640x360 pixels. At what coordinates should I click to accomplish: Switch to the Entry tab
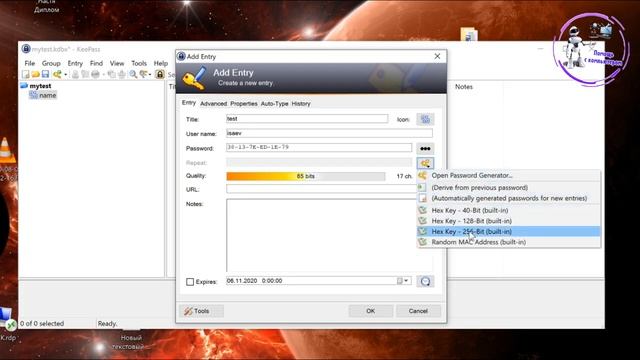point(189,103)
